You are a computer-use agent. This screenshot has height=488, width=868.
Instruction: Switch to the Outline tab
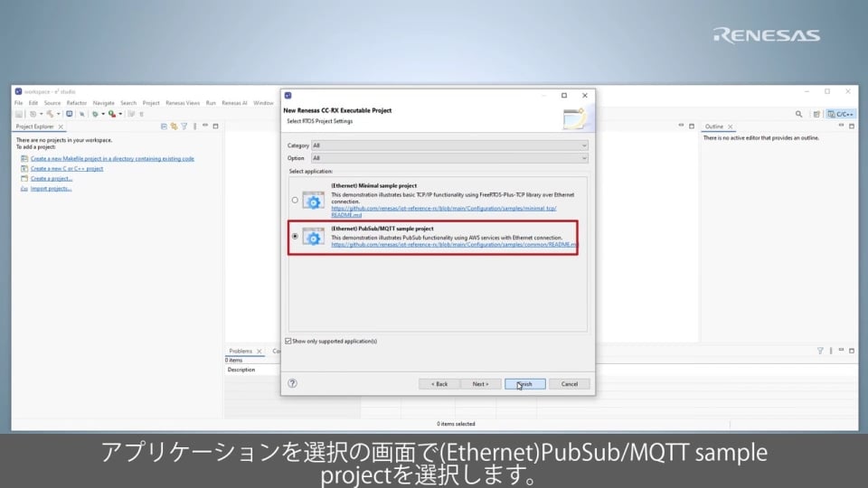714,127
